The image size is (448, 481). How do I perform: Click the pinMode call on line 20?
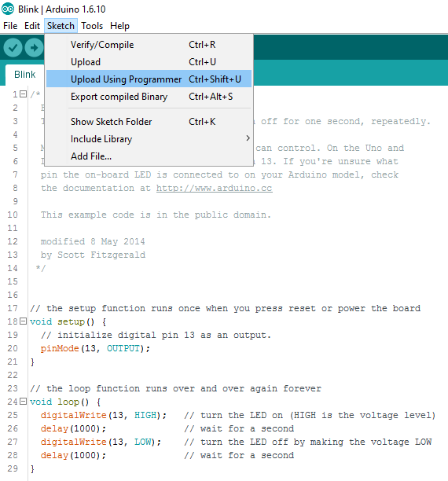[x=60, y=348]
